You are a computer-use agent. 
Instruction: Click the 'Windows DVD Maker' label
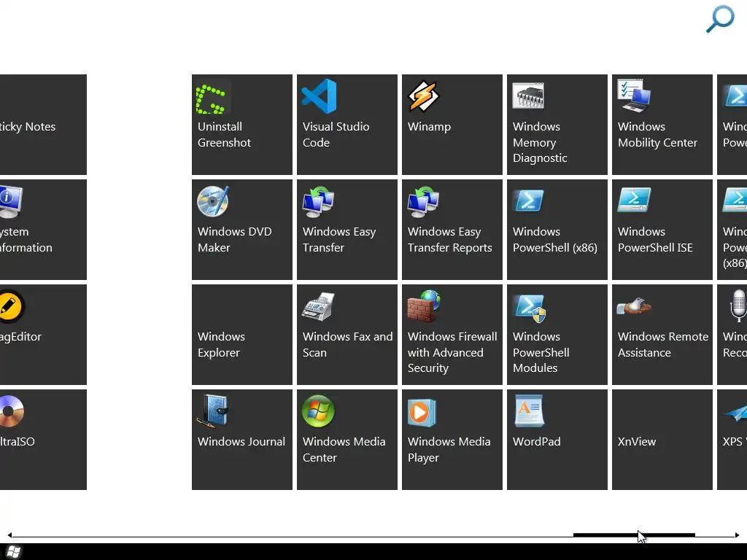(x=234, y=239)
